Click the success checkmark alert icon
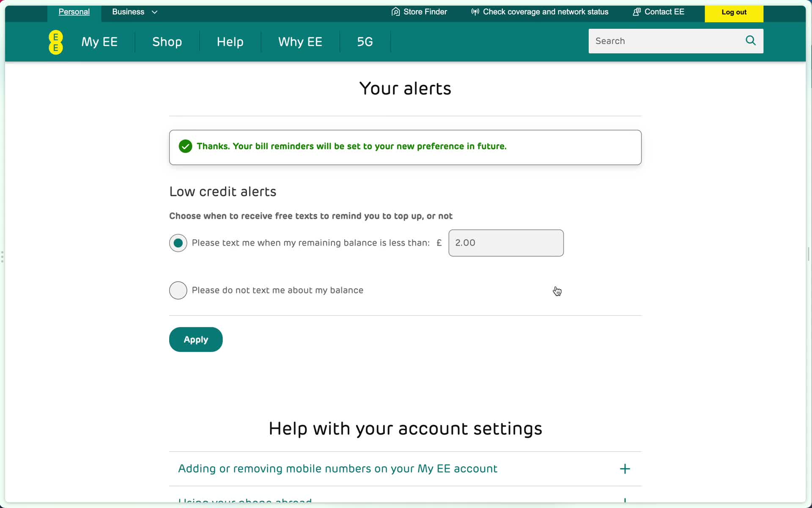The image size is (812, 508). click(185, 146)
